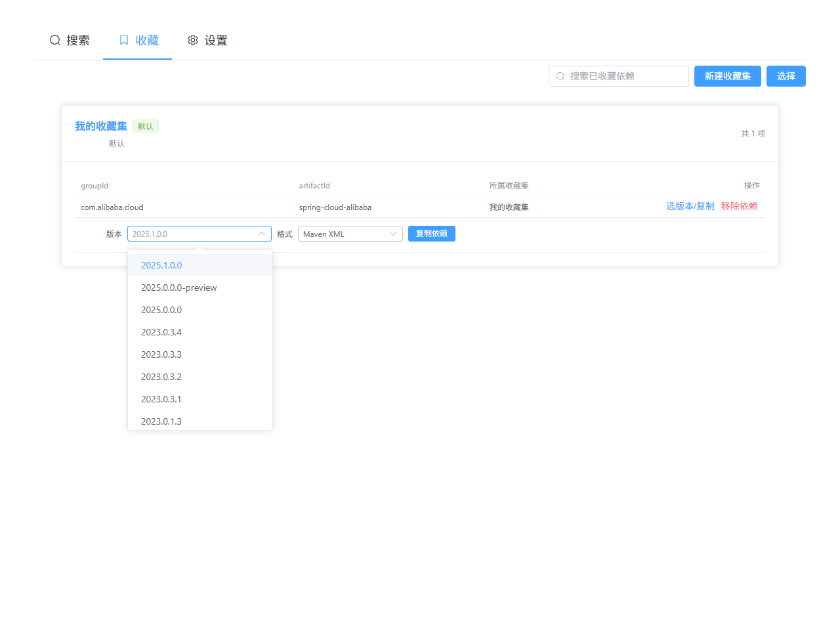Click the magnifier icon in 搜索 tab
Screen dimensions: 840x617
pos(55,40)
